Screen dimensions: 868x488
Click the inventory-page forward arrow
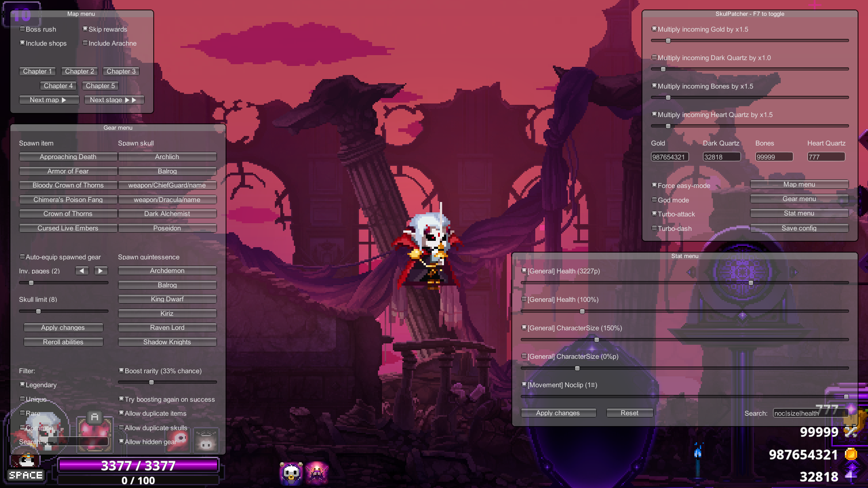pos(101,271)
